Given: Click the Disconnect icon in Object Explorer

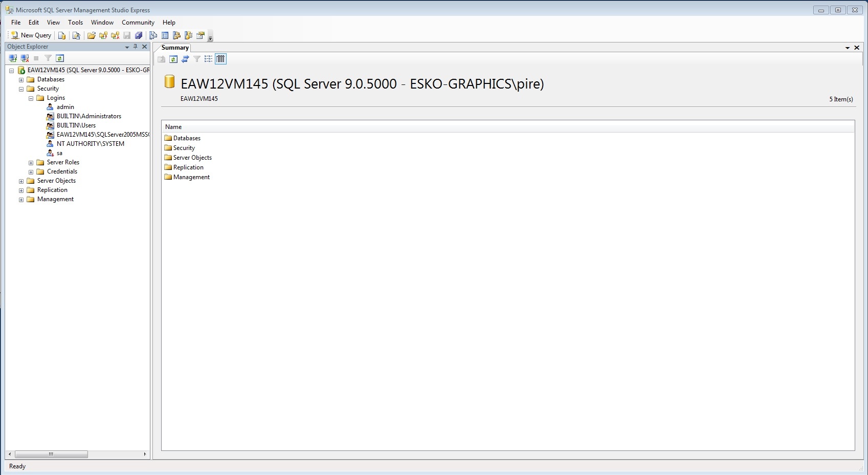Looking at the screenshot, I should (x=25, y=58).
